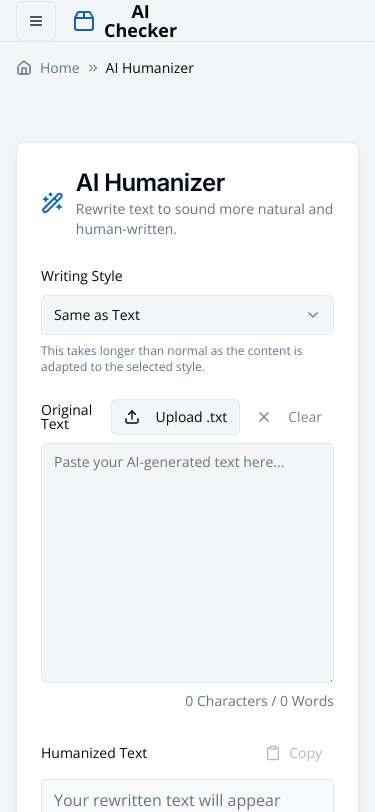Open the hamburger navigation menu
Viewport: 375px width, 812px height.
[x=36, y=21]
